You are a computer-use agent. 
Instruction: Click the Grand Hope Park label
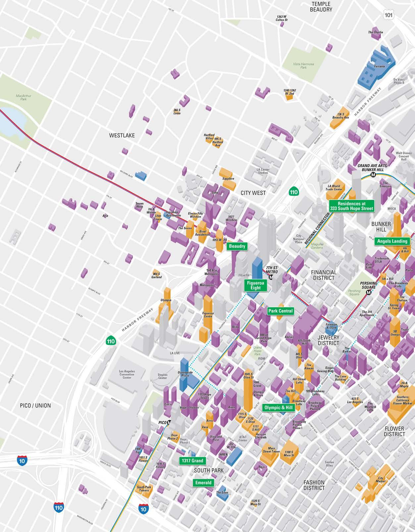coord(257,351)
